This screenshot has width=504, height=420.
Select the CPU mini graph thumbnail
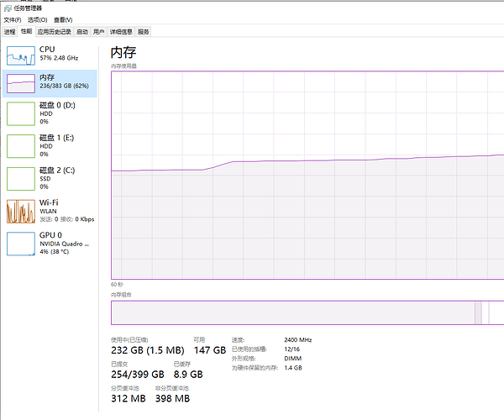click(x=21, y=55)
